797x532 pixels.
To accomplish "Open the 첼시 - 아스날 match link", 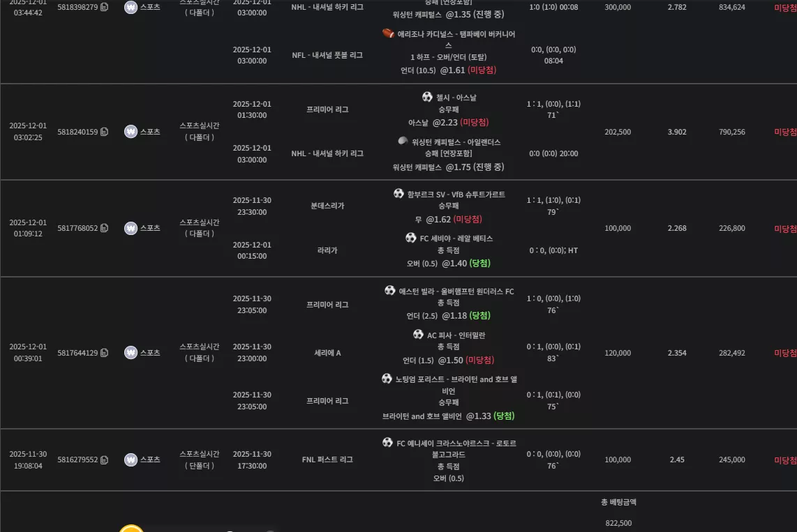I will point(456,98).
